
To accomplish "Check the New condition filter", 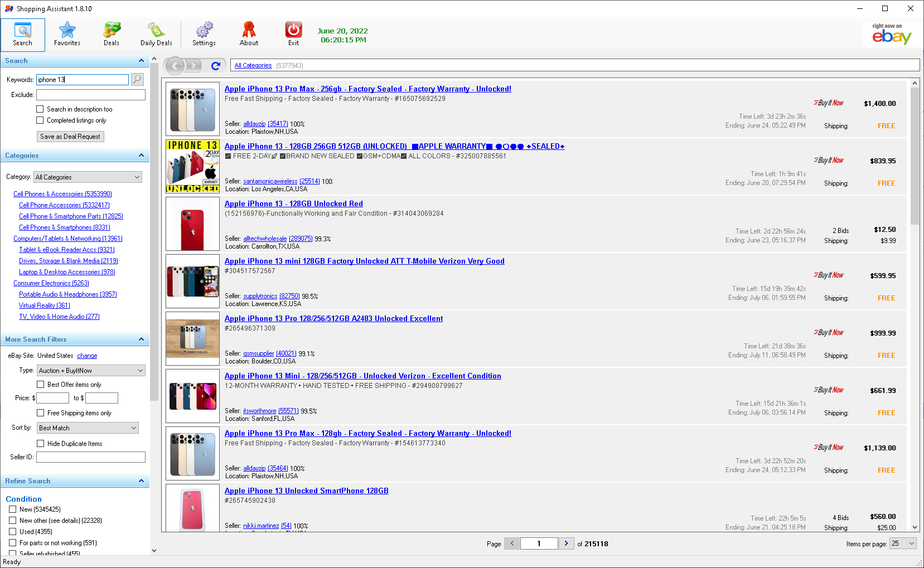I will (12, 509).
